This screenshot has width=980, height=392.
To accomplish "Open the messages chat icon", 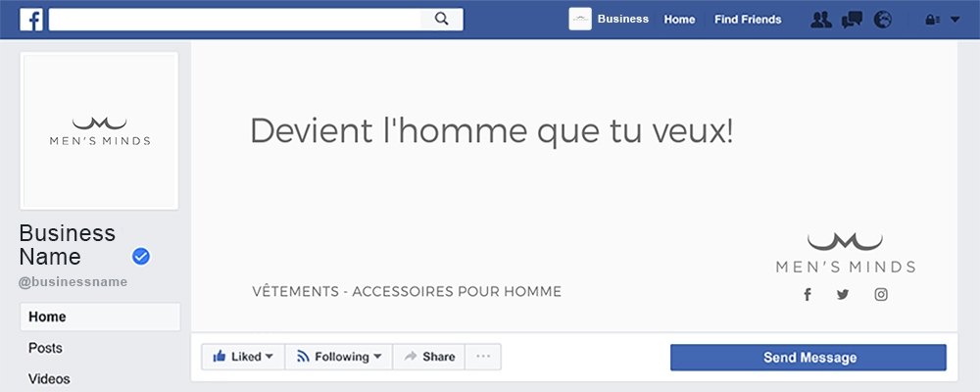I will tap(852, 20).
